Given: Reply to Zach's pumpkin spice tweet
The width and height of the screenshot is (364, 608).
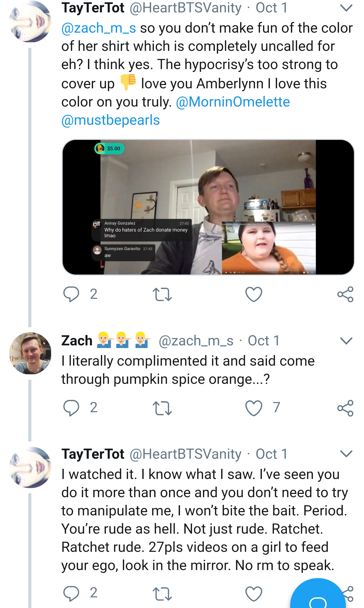Looking at the screenshot, I should (x=71, y=408).
